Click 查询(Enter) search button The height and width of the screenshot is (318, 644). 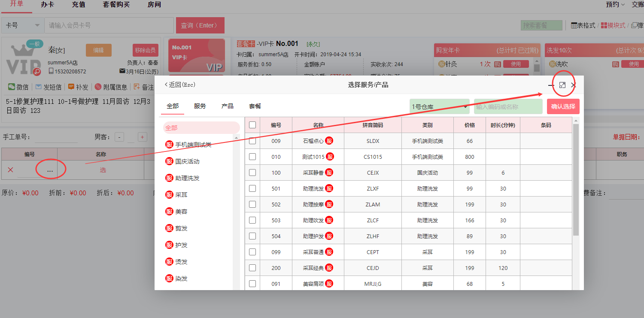tap(200, 25)
